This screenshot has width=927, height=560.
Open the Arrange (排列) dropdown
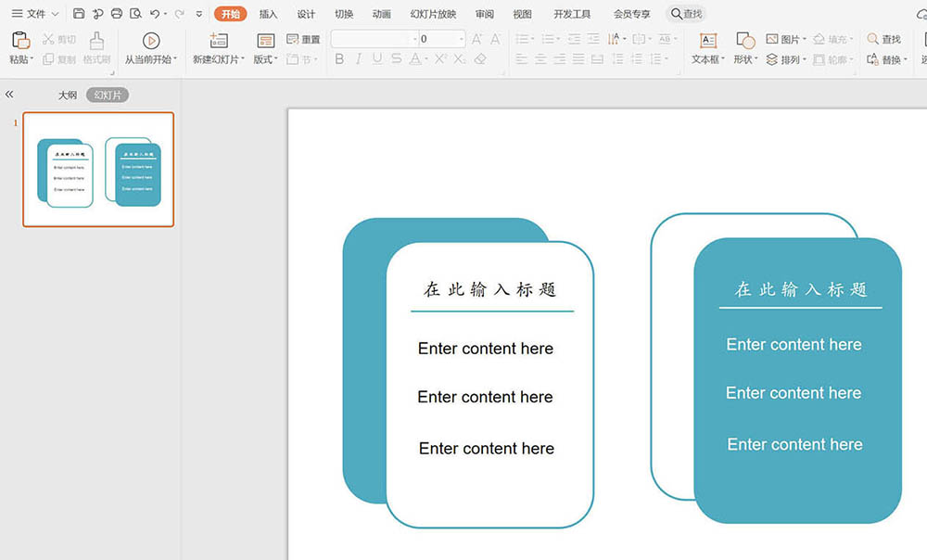787,59
